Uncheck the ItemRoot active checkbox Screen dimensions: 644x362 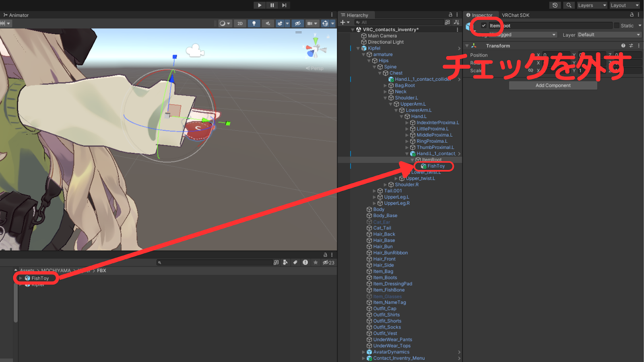(x=484, y=25)
